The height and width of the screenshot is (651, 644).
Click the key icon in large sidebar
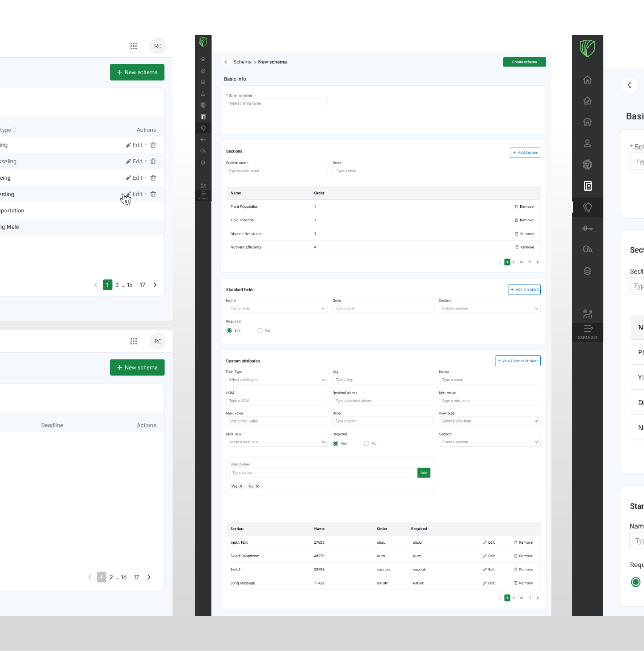(587, 228)
